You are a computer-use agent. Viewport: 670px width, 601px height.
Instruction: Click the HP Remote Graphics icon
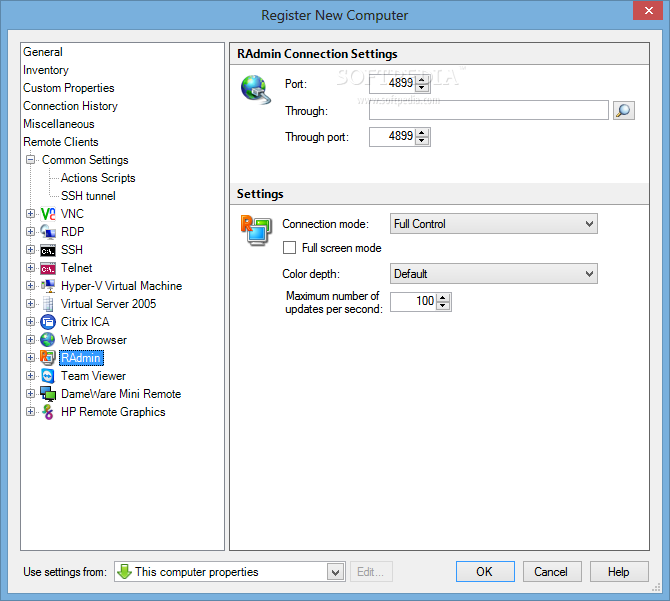click(x=48, y=412)
